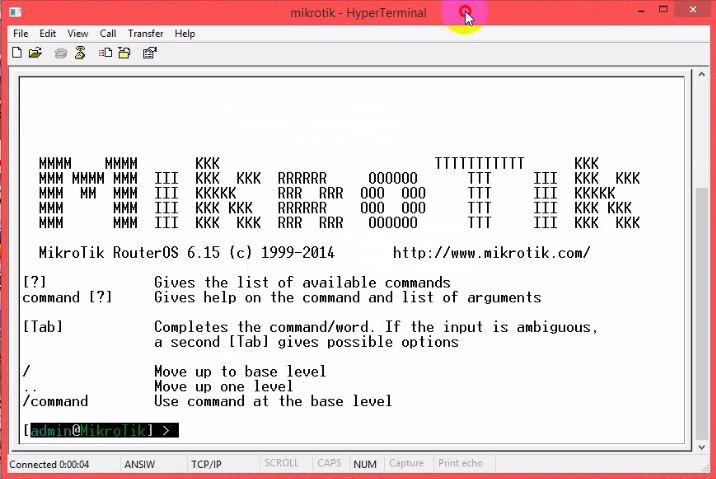716x479 pixels.
Task: Click the 'command [?]' help entry text
Action: (67, 297)
